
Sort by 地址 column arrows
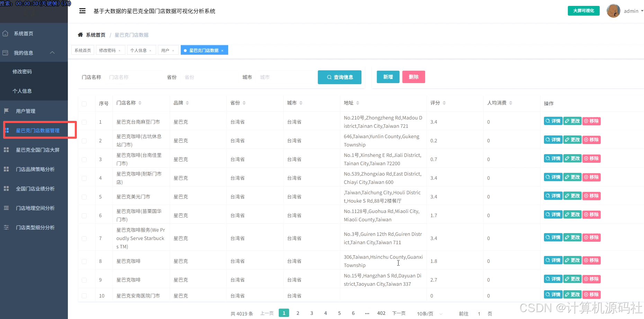tap(358, 103)
